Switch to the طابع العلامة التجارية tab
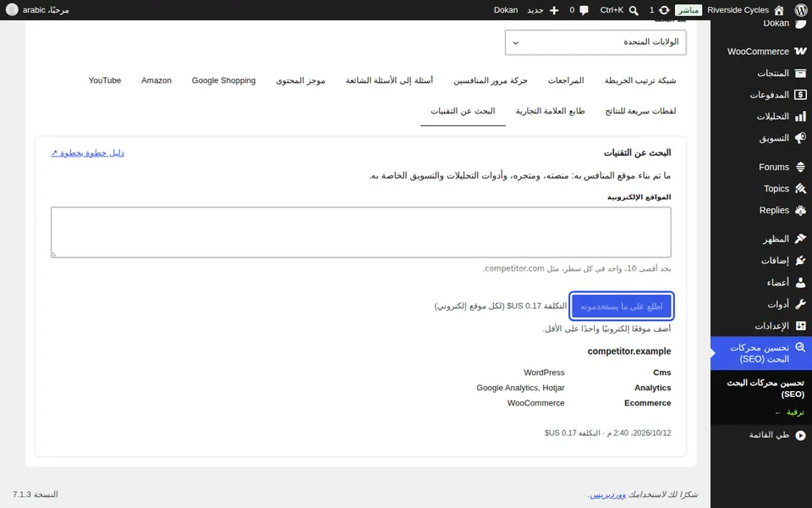This screenshot has width=812, height=508. click(550, 111)
